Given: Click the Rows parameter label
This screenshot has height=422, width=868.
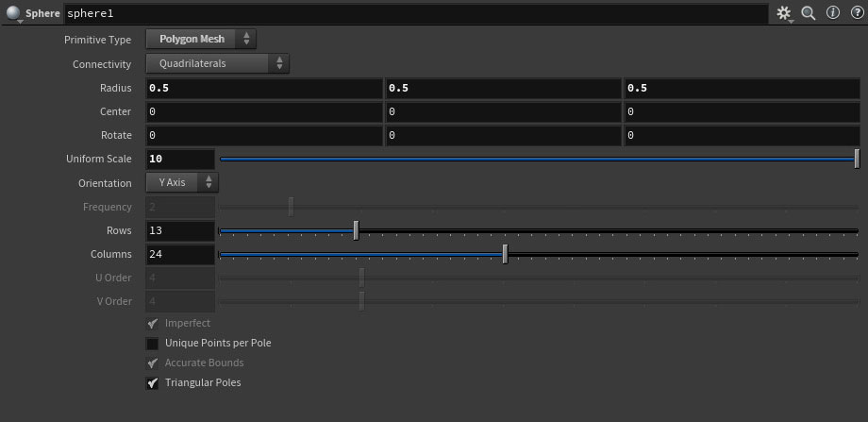Looking at the screenshot, I should (x=119, y=230).
